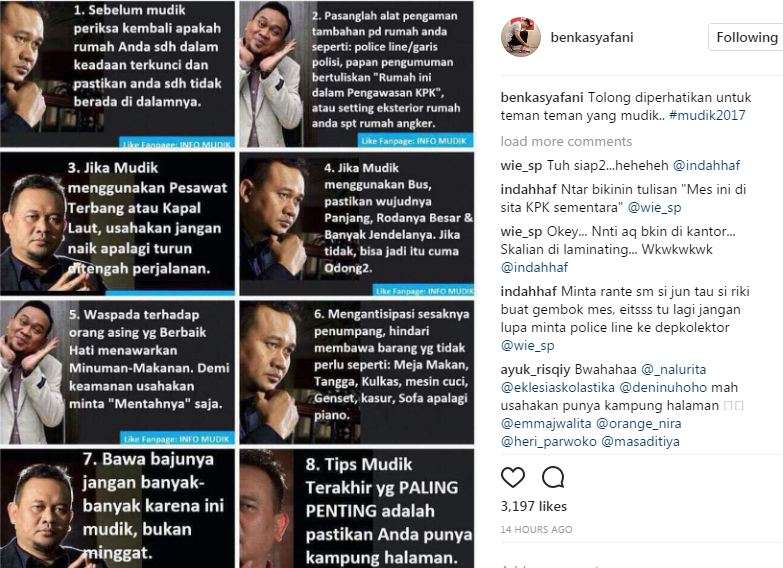This screenshot has height=568, width=783.
Task: Expand load more comments
Action: coord(566,141)
